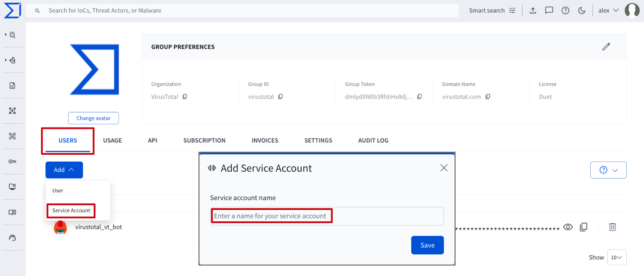Copy the Group ID value

click(280, 96)
